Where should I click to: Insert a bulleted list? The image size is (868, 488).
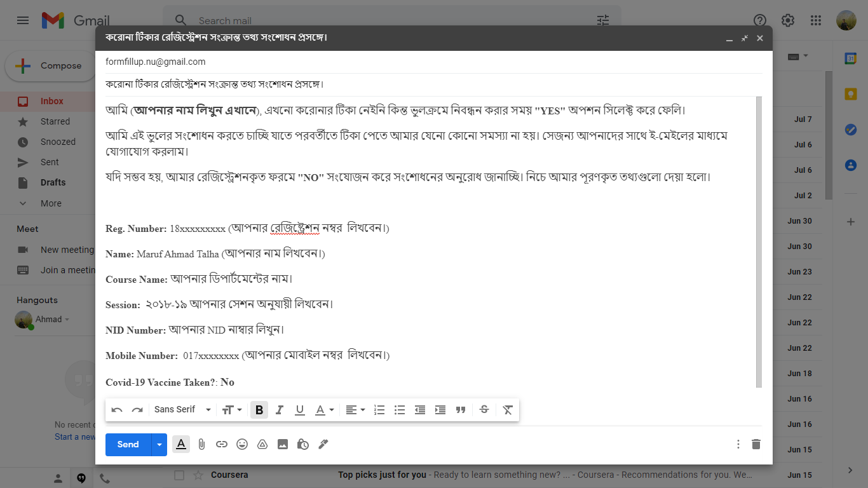click(x=400, y=410)
